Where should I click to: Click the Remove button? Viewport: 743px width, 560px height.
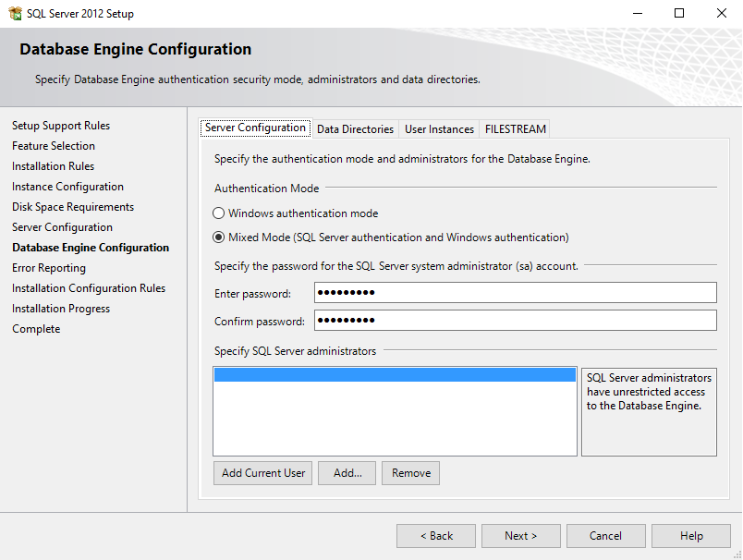point(410,473)
